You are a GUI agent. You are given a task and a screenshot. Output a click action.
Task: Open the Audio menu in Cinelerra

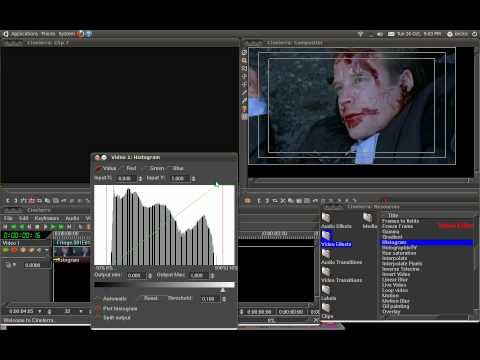pyautogui.click(x=72, y=218)
